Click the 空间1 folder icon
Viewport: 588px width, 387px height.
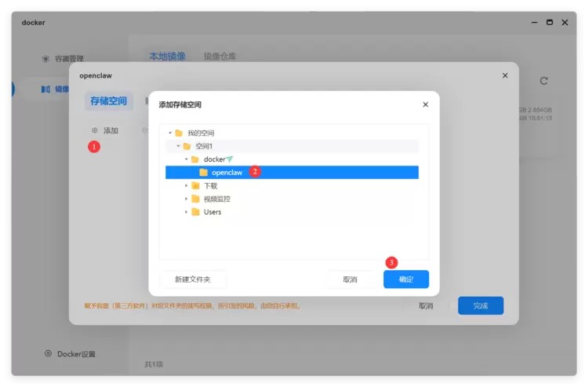coord(187,146)
